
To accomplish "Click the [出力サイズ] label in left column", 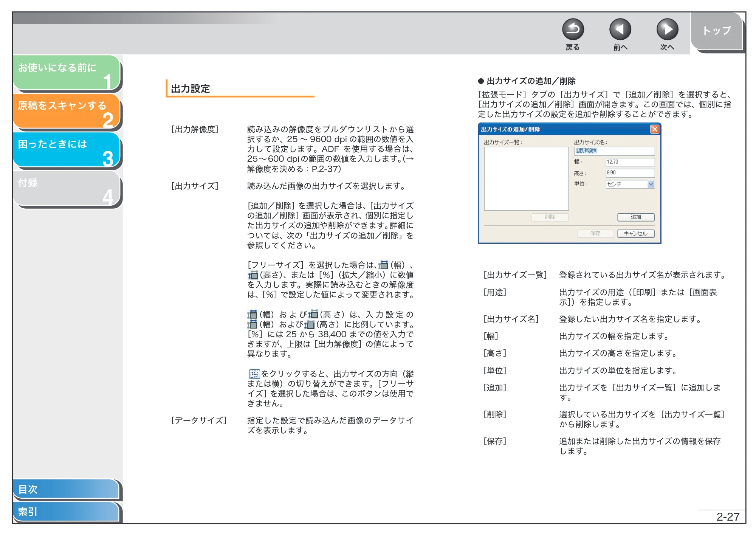I will coord(195,186).
